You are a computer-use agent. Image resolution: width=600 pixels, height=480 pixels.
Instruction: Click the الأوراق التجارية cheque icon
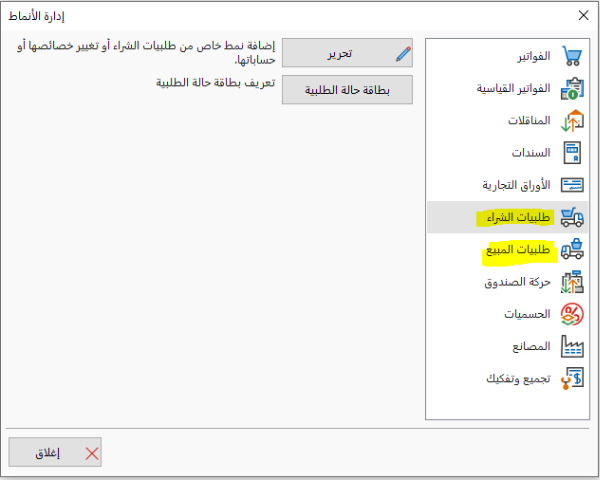(x=572, y=185)
